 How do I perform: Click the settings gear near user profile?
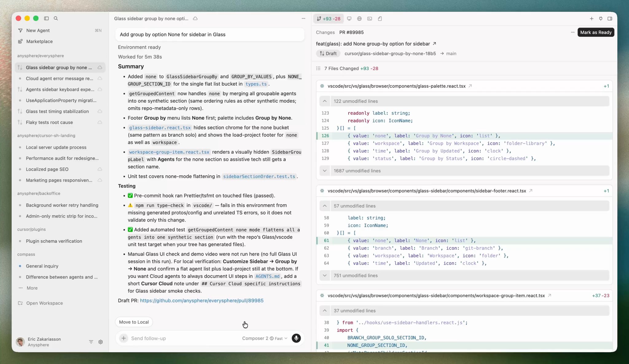pyautogui.click(x=100, y=342)
